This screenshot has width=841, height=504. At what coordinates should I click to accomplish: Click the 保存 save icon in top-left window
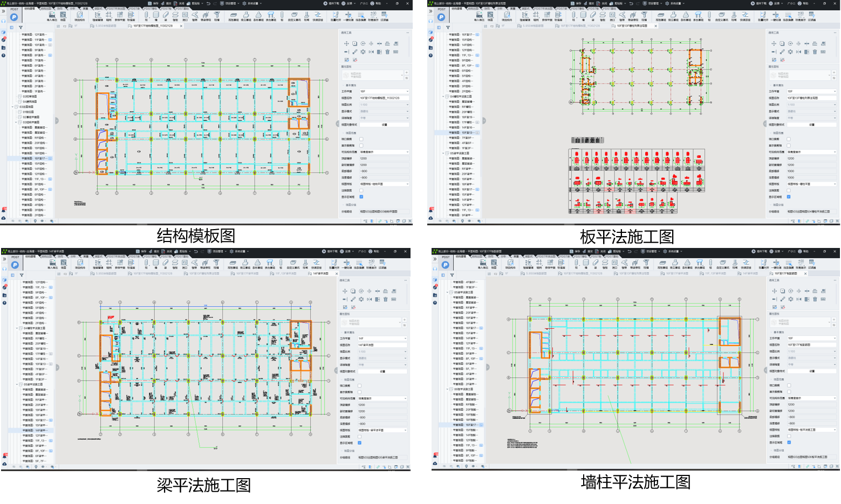click(151, 3)
